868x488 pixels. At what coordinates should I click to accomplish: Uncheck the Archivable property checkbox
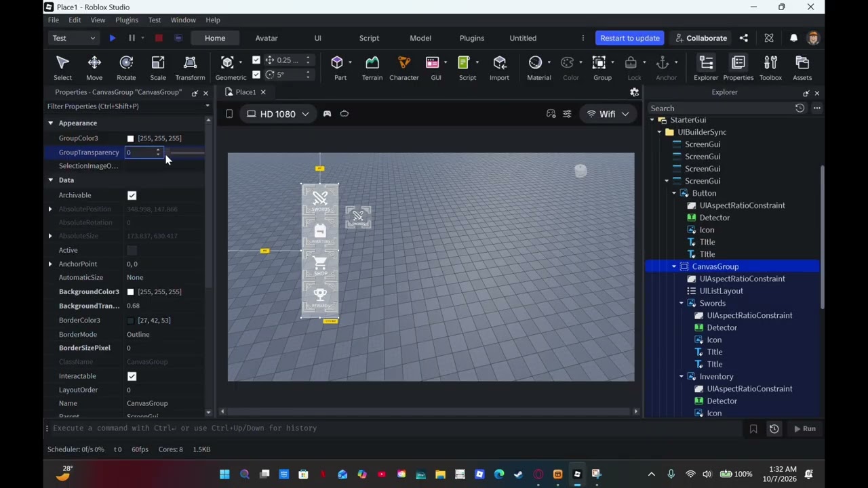click(x=132, y=195)
